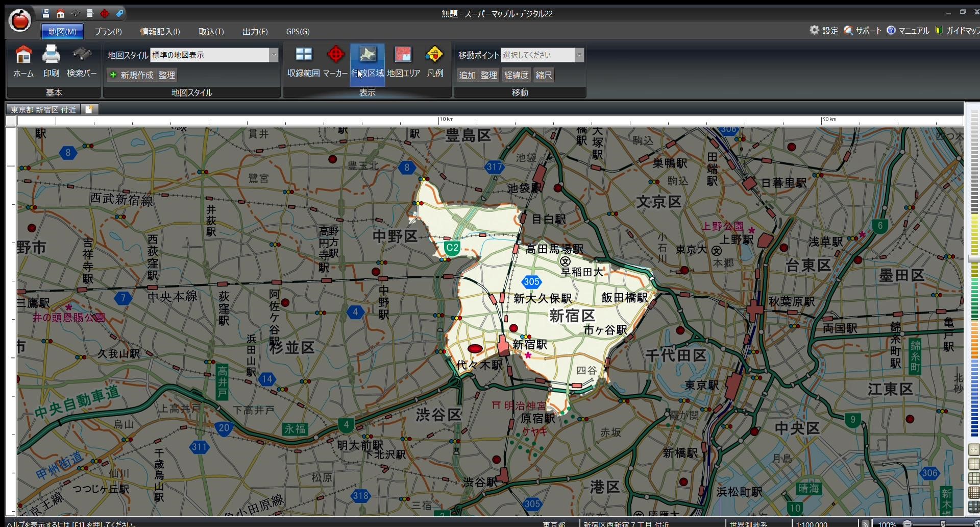Open the 移動ポイント dropdown list
980x527 pixels.
click(579, 55)
